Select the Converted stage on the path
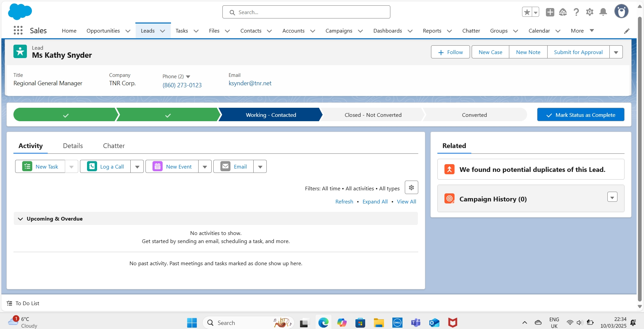 [x=474, y=114]
